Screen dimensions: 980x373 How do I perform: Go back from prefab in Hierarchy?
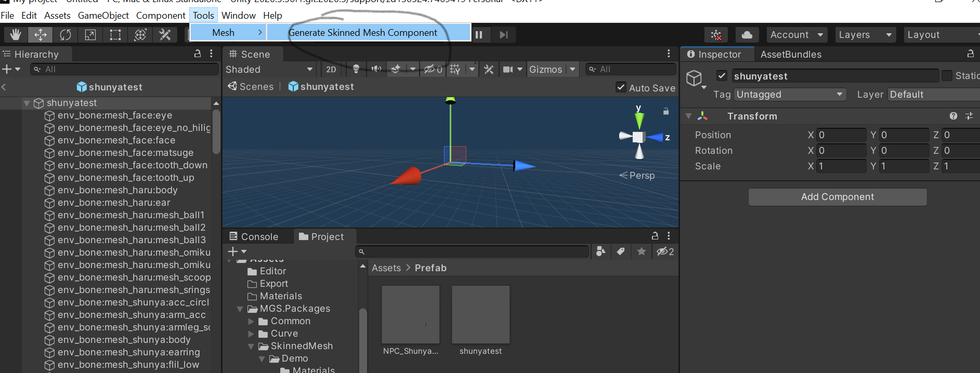pos(4,87)
